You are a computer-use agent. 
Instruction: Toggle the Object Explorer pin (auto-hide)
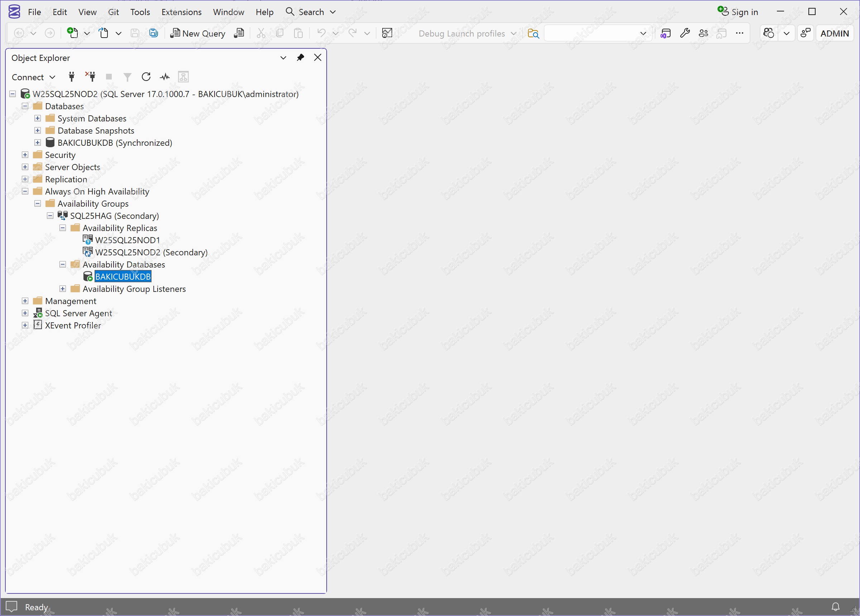click(x=300, y=58)
